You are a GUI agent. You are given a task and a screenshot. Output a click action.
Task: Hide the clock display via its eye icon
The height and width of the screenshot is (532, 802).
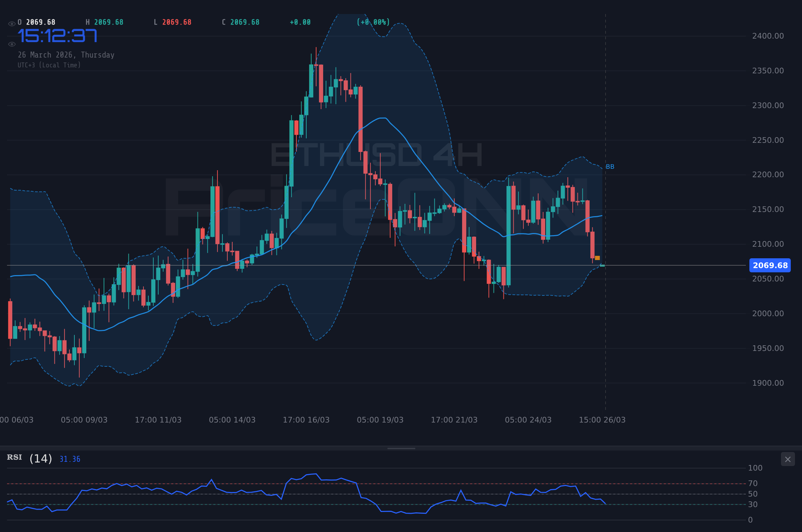[12, 44]
